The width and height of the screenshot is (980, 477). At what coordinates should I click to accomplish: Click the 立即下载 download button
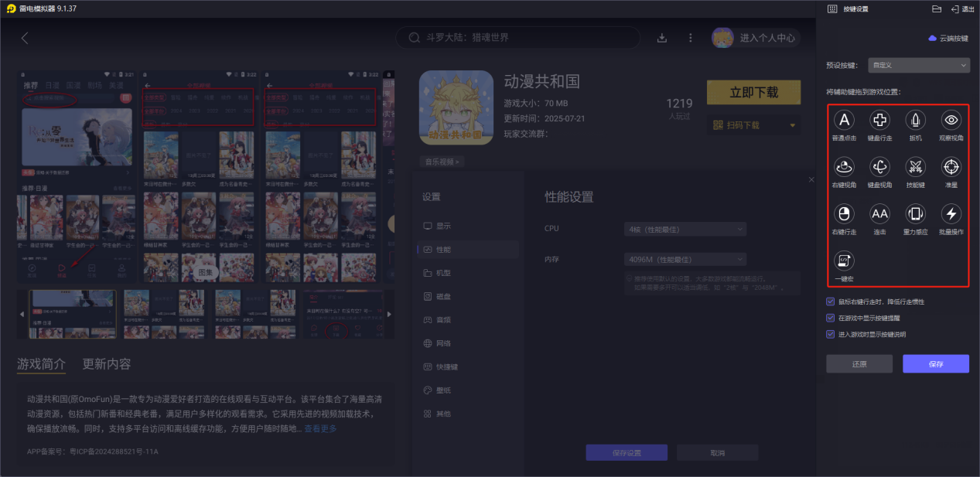point(753,92)
